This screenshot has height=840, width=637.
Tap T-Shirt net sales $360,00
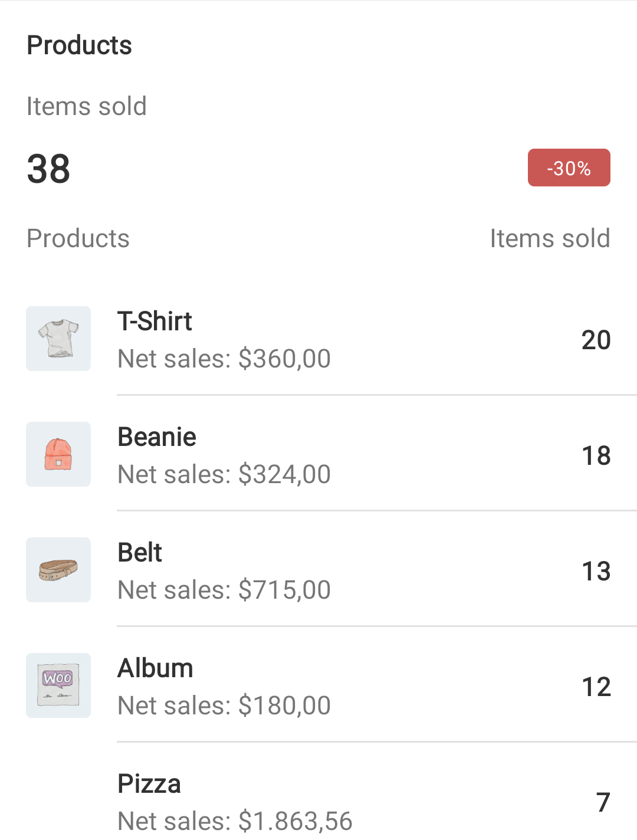click(224, 359)
